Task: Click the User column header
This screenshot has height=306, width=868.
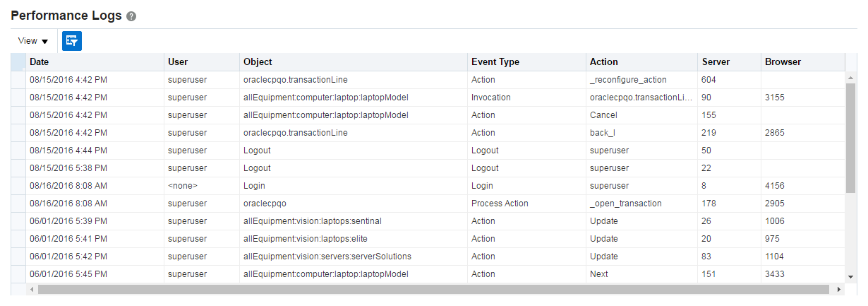Action: point(178,62)
